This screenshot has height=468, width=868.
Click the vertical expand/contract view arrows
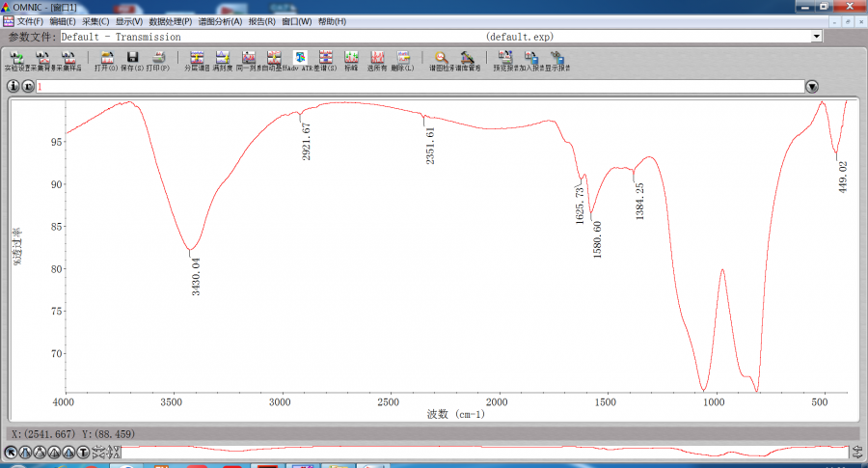click(113, 453)
